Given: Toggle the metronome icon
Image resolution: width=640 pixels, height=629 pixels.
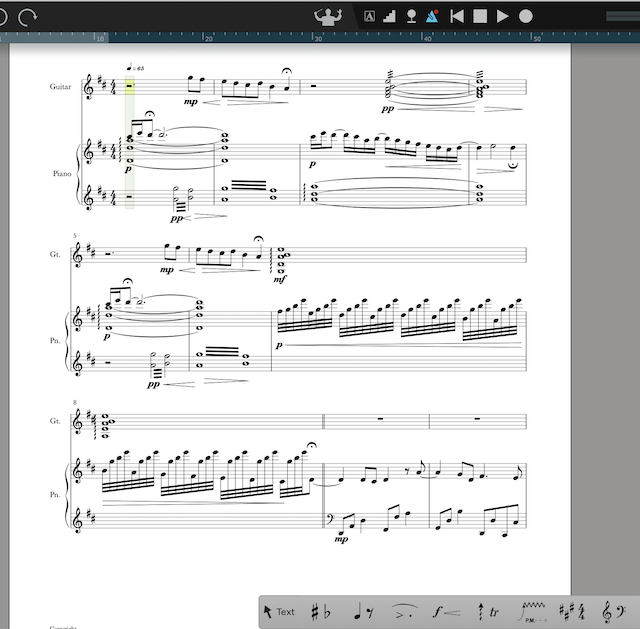Looking at the screenshot, I should click(432, 16).
